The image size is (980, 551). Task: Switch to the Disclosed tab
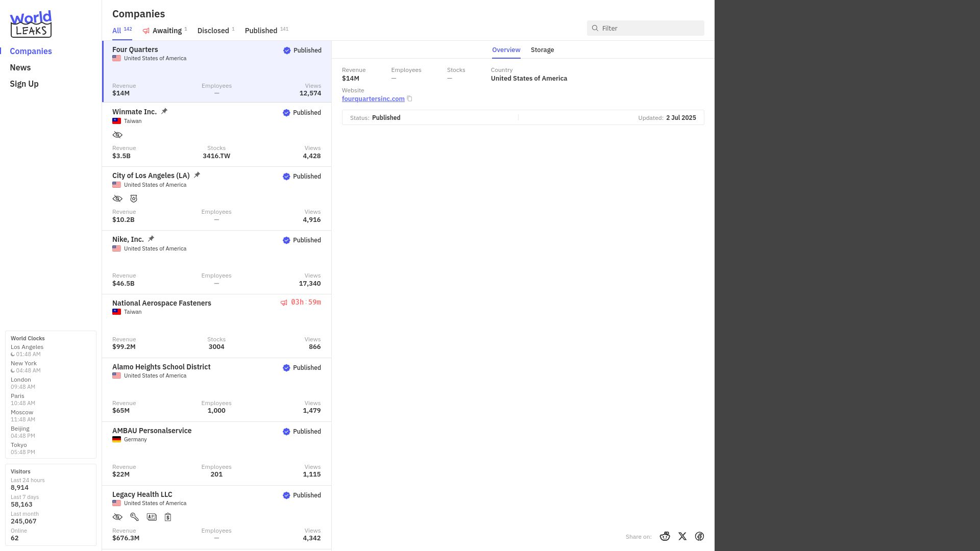[x=216, y=31]
